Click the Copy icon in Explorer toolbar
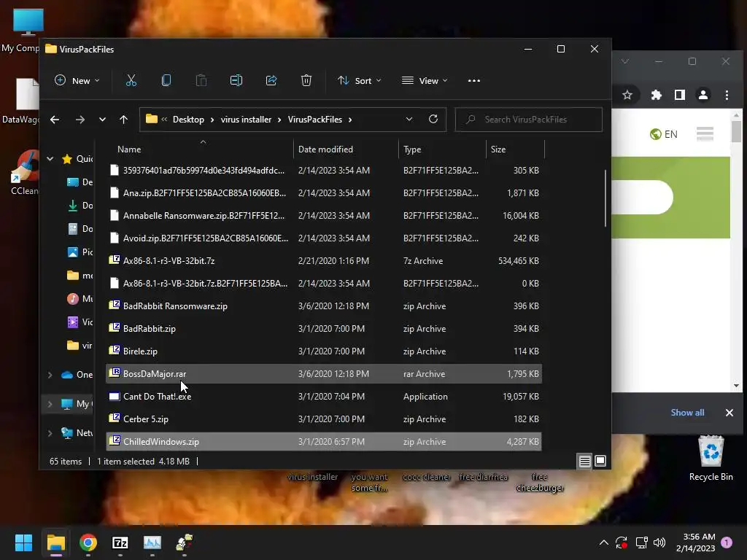Viewport: 747px width, 560px height. click(x=166, y=80)
